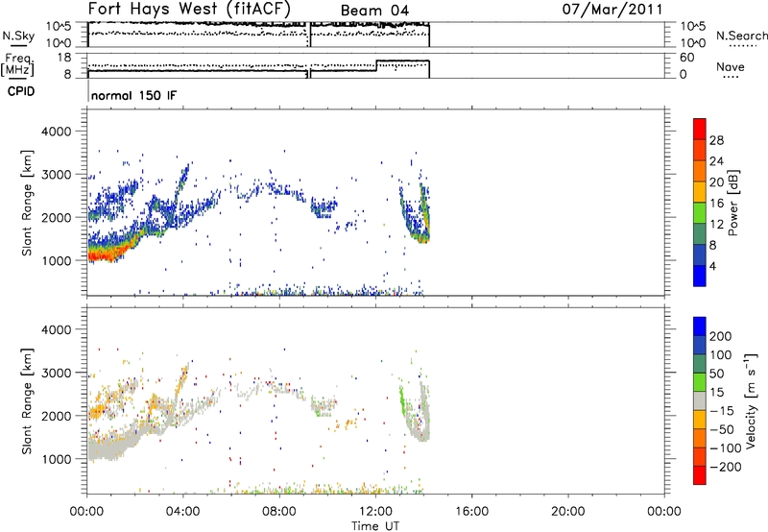Click the "28" label on the power colorbar
768x532 pixels.
coord(716,140)
